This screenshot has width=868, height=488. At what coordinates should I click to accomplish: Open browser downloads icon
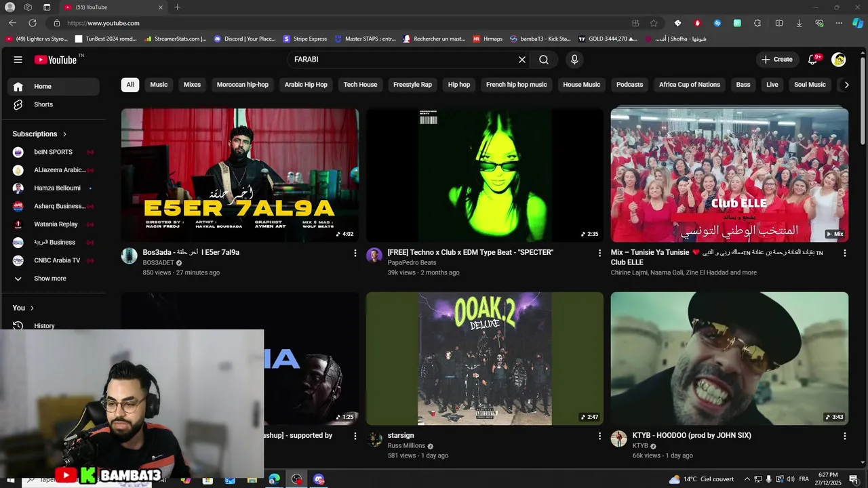tap(799, 23)
